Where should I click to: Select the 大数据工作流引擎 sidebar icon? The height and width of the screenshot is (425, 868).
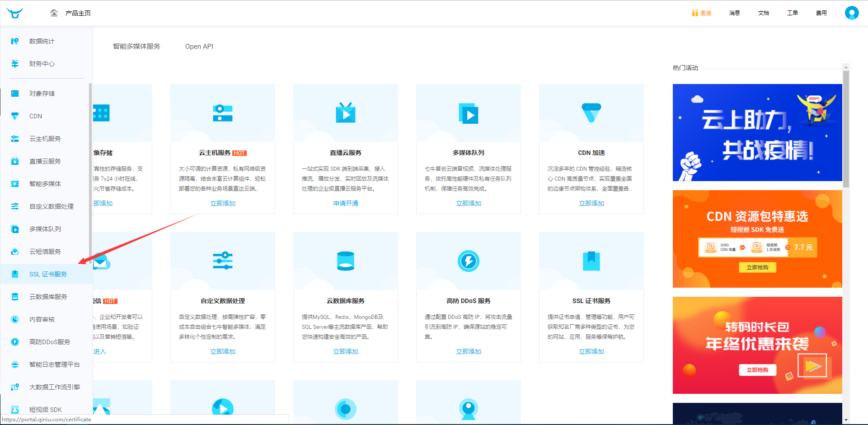coord(15,387)
